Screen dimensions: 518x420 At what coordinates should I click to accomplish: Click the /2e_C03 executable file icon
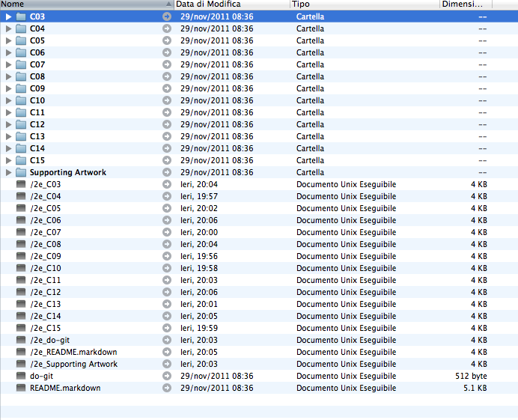[x=20, y=184]
